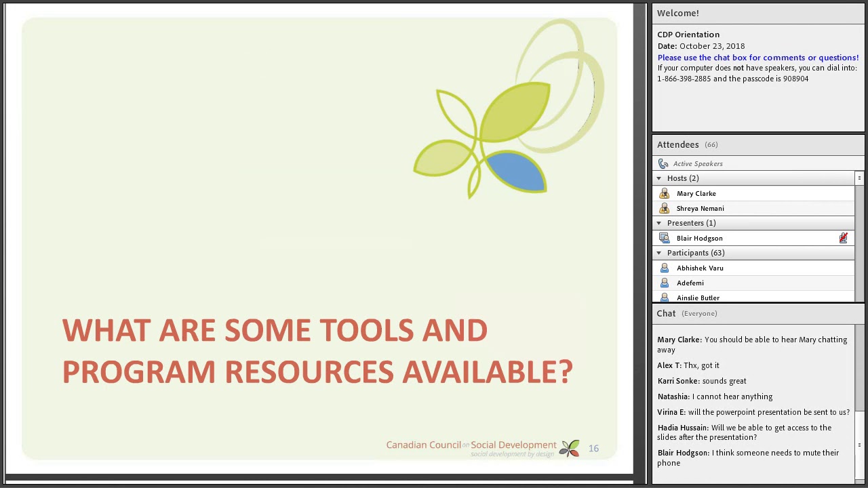This screenshot has height=488, width=868.
Task: Click the CDP Orientation heading
Action: [688, 35]
